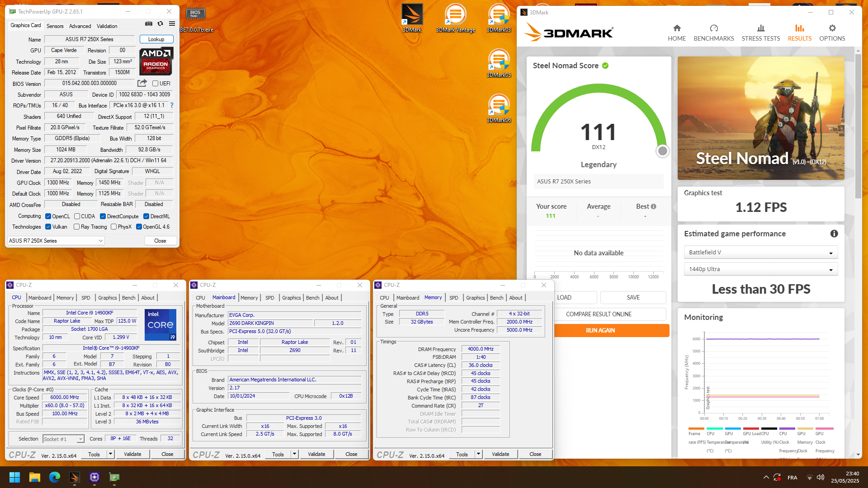Open the Battlefield V game dropdown
This screenshot has height=488, width=868.
pos(761,252)
